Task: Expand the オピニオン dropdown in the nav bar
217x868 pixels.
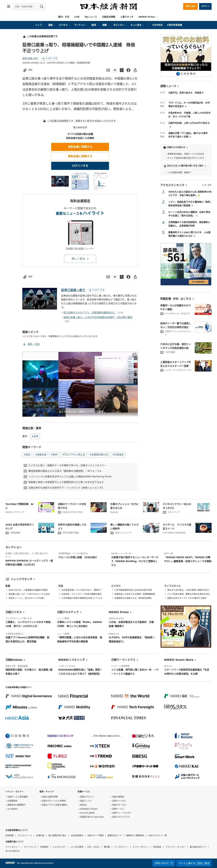Action: point(120,25)
